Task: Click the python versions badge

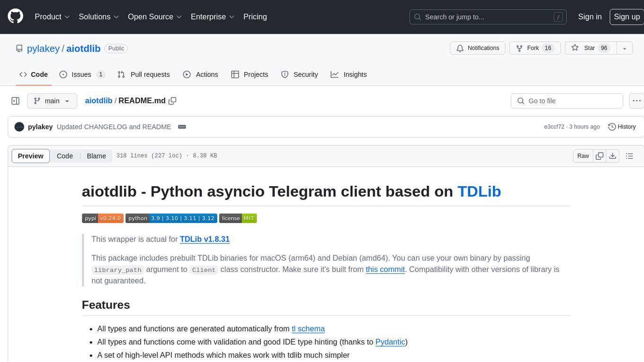Action: pos(171,218)
